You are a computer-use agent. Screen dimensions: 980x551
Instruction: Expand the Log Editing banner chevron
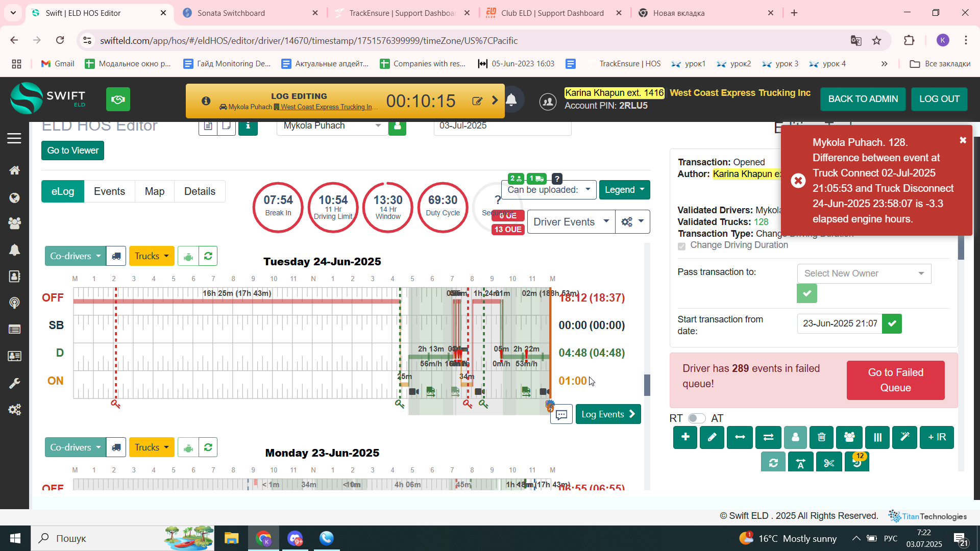tap(495, 101)
